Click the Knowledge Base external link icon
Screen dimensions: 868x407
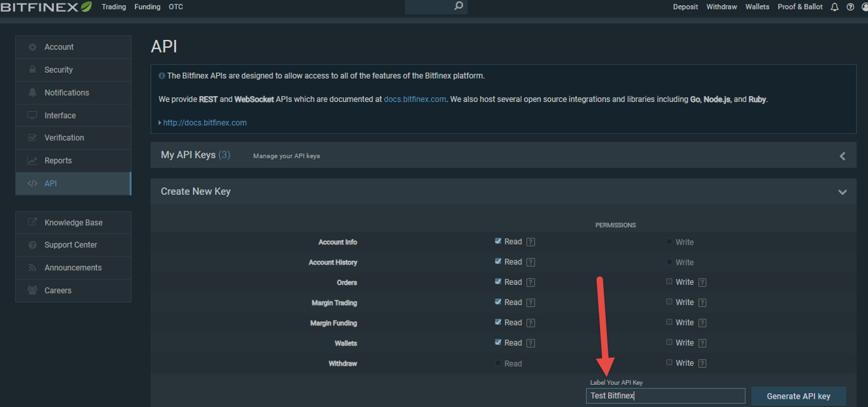coord(32,222)
